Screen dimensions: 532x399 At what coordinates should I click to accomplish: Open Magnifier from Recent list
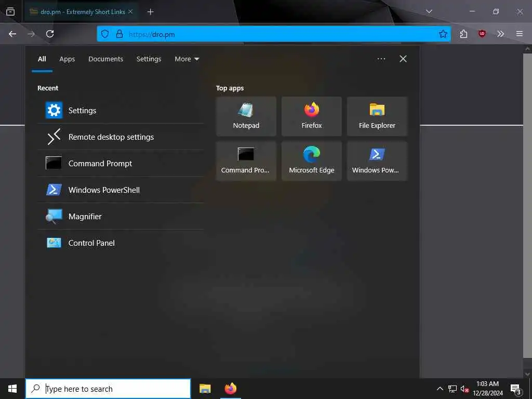tap(121, 217)
